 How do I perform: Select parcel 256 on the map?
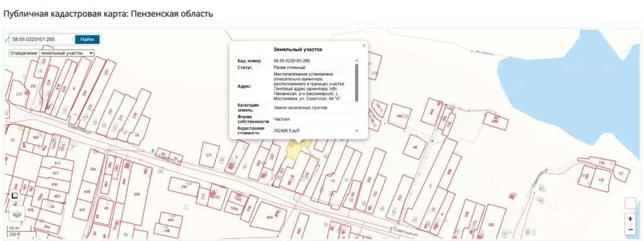tap(93, 169)
